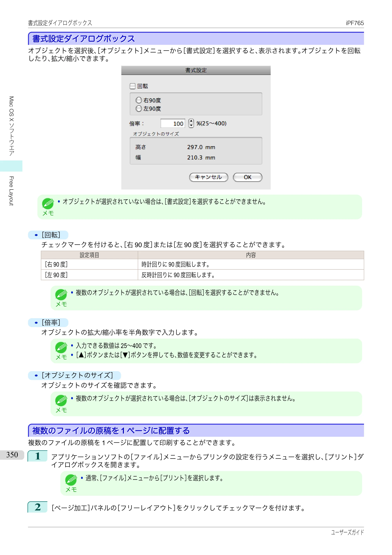The width and height of the screenshot is (392, 555).
Task: Click the %(25〜400) range label
Action: (x=211, y=123)
